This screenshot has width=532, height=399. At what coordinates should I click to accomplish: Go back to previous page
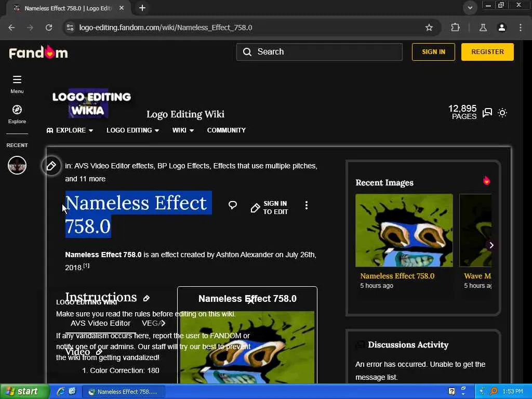coord(11,28)
